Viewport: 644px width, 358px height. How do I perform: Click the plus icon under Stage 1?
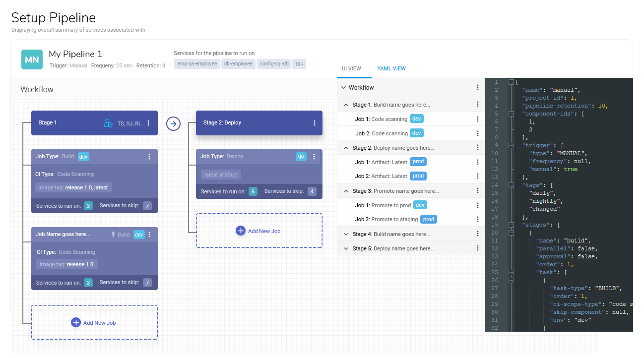76,322
